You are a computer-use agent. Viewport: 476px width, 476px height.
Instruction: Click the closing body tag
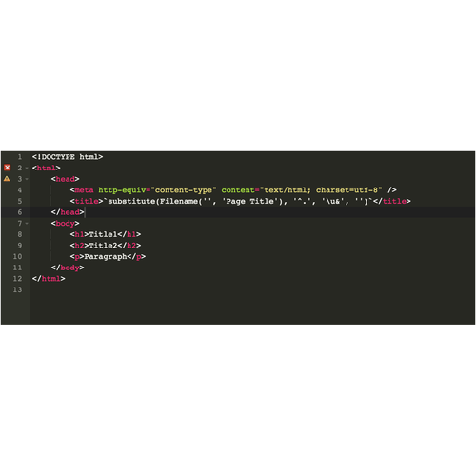68,268
